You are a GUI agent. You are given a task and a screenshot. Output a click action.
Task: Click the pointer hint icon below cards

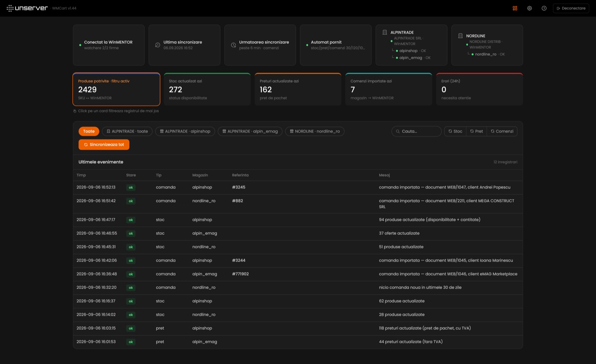pyautogui.click(x=75, y=111)
